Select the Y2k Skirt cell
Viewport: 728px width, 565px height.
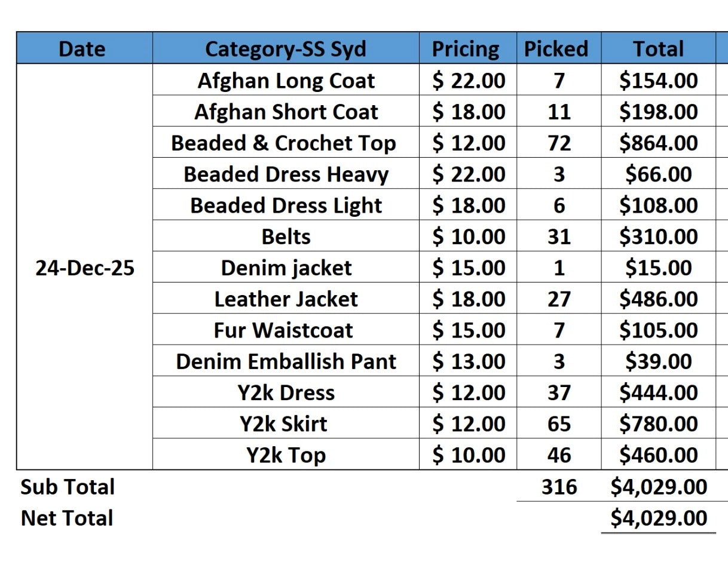click(283, 424)
